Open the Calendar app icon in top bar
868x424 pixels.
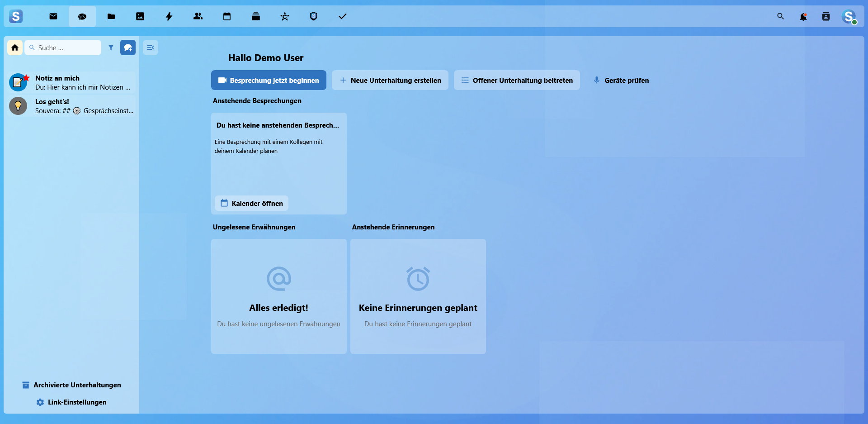point(227,16)
